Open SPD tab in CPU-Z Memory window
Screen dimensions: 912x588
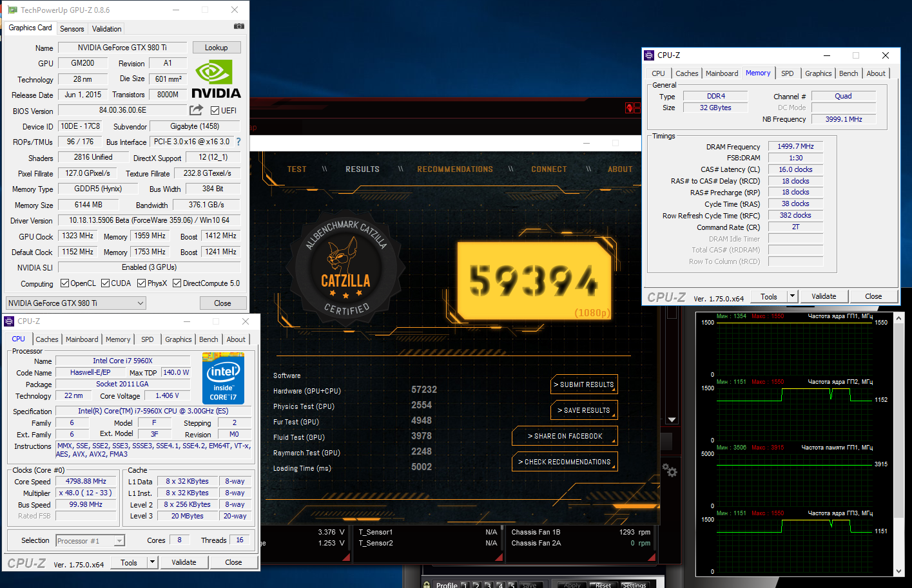pos(788,73)
